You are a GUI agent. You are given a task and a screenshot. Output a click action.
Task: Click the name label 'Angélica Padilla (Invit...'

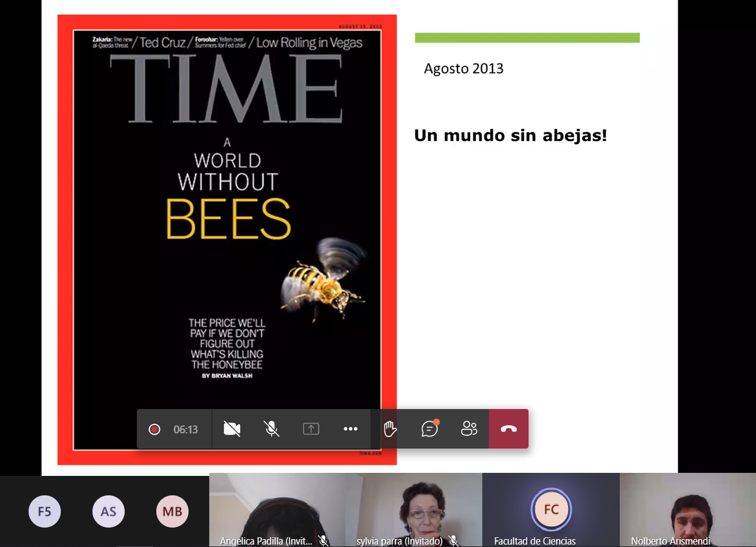point(266,541)
